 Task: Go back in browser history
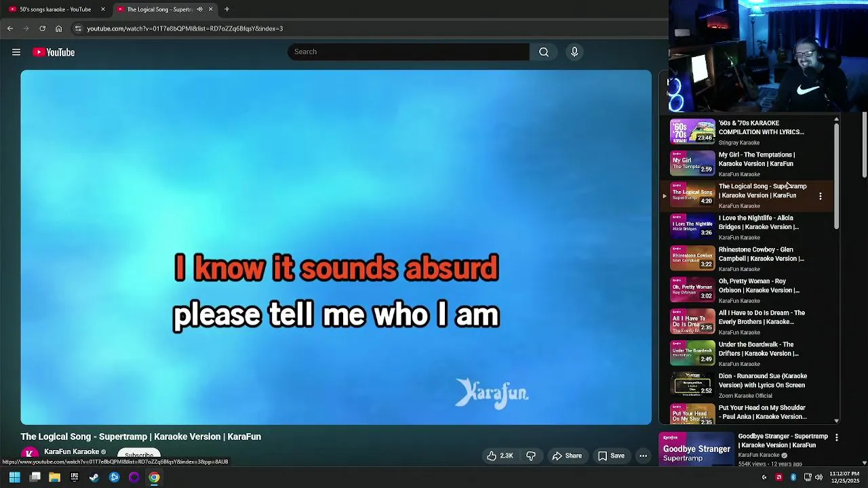pyautogui.click(x=10, y=28)
